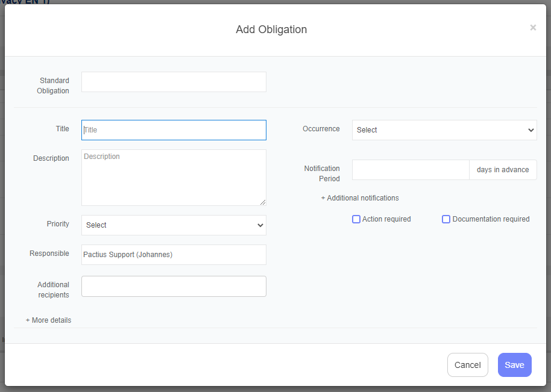Tick the Documentation required checkbox

pyautogui.click(x=446, y=219)
